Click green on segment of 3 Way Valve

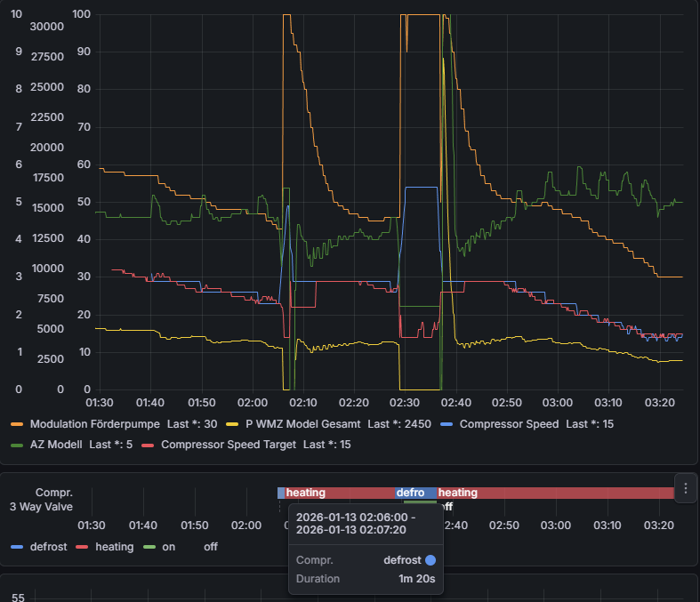pos(420,502)
